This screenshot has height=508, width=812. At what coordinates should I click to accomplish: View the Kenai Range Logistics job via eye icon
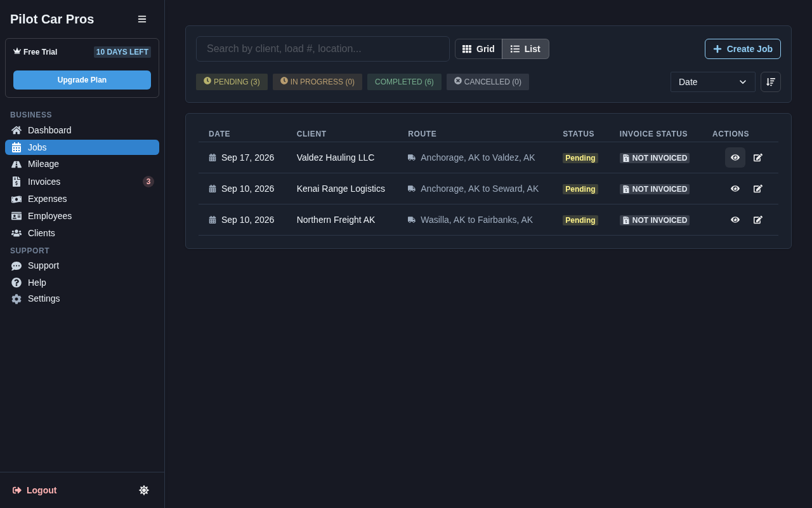[x=735, y=189]
